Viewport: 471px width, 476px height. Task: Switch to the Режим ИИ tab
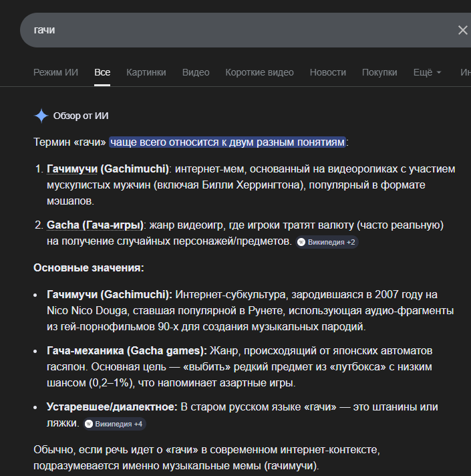point(55,72)
